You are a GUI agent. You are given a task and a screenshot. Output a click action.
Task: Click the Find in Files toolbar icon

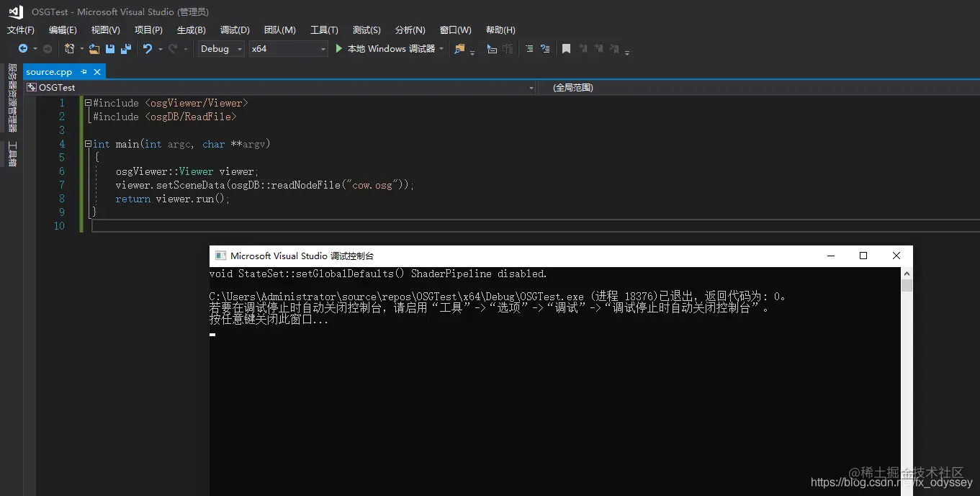click(x=459, y=49)
